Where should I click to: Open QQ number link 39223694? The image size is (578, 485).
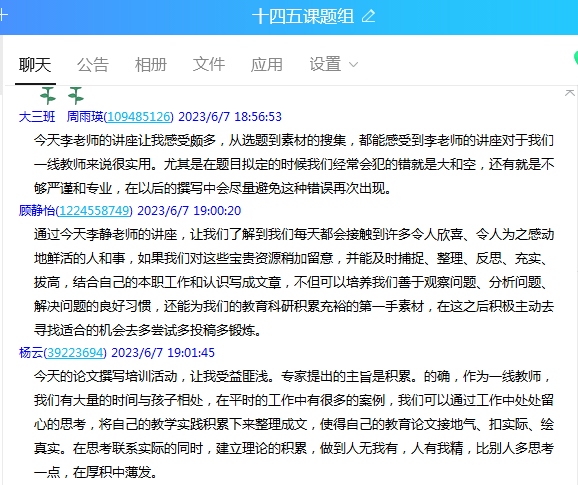pos(75,353)
